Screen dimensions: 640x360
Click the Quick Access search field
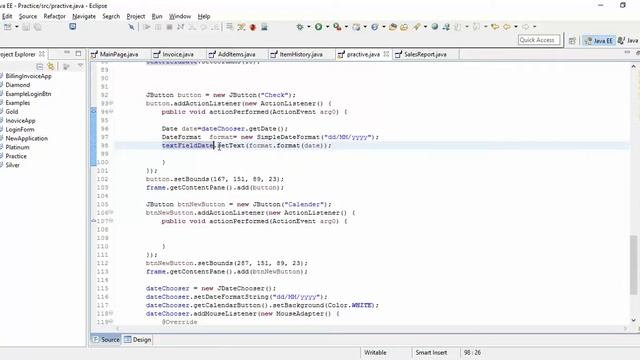539,40
